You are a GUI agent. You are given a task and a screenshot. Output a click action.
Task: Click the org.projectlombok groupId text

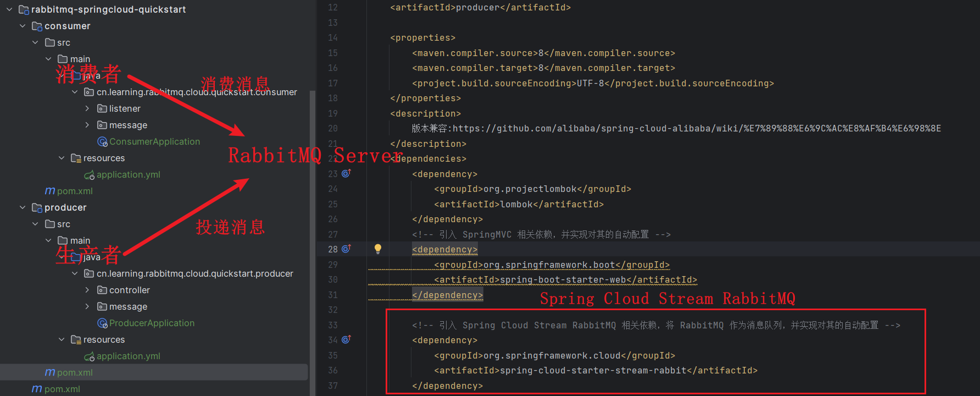coord(530,189)
